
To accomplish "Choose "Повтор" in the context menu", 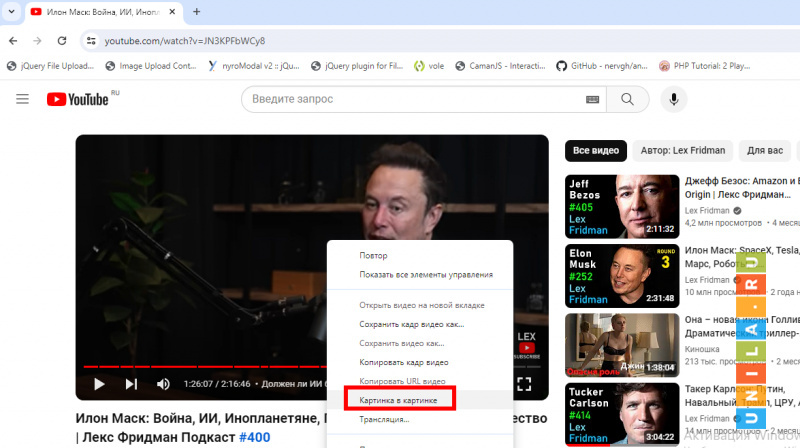I will tap(373, 256).
